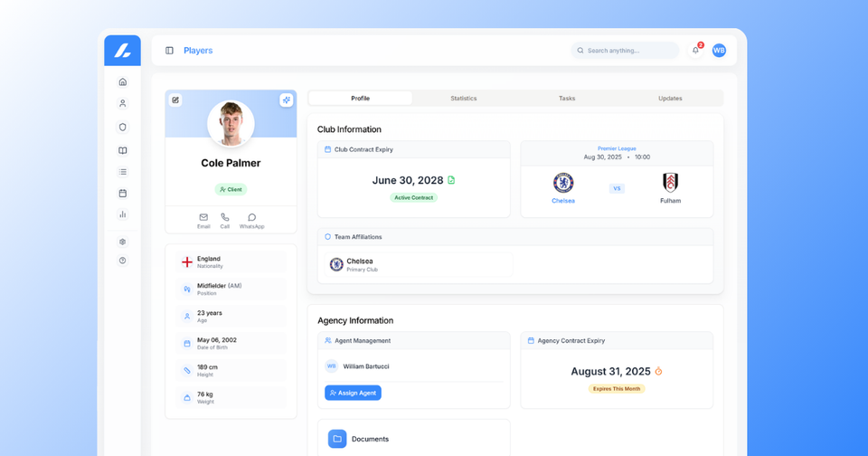Open the Home sidebar icon
This screenshot has height=456, width=868.
(x=123, y=82)
